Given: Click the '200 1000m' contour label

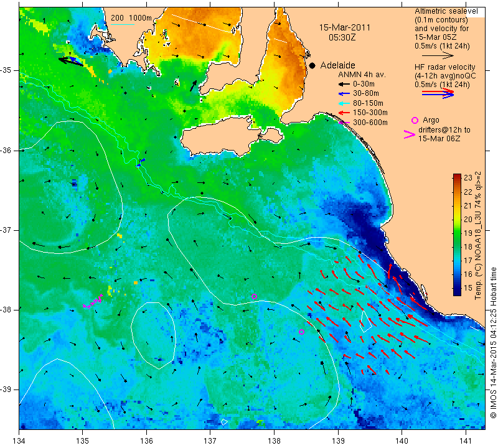Looking at the screenshot, I should pos(131,18).
